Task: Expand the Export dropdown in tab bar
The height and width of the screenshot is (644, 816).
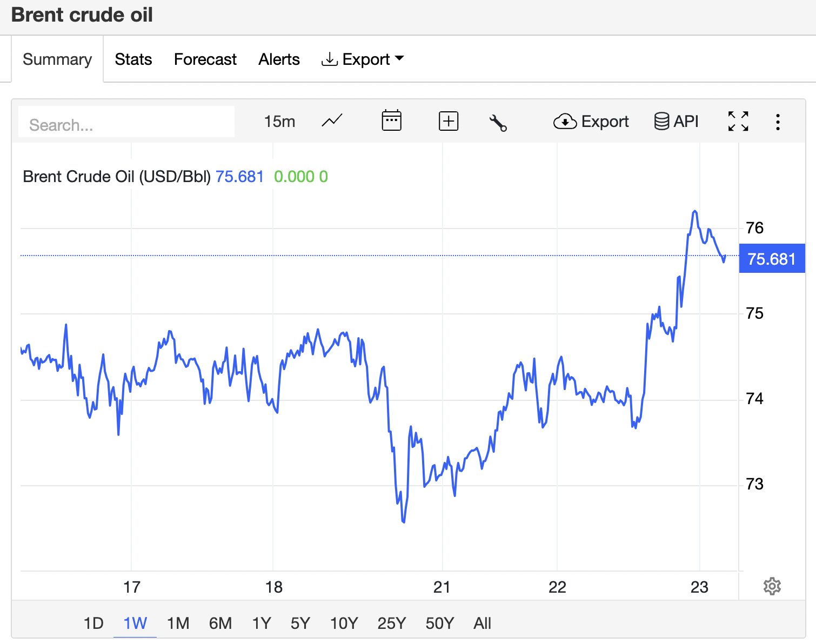Action: point(363,59)
